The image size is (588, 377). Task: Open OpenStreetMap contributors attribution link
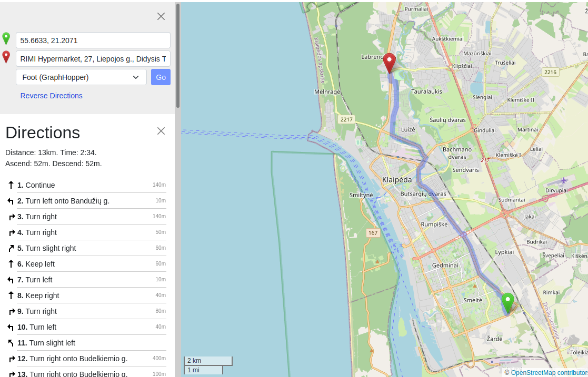pyautogui.click(x=549, y=373)
